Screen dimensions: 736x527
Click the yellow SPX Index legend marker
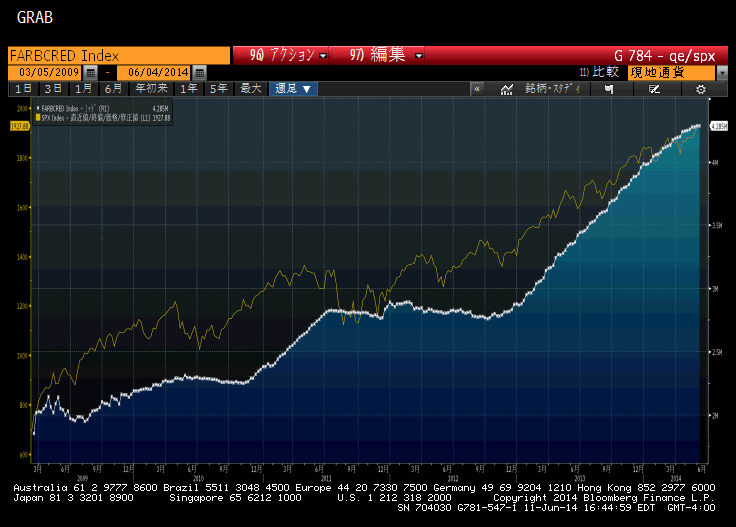38,117
